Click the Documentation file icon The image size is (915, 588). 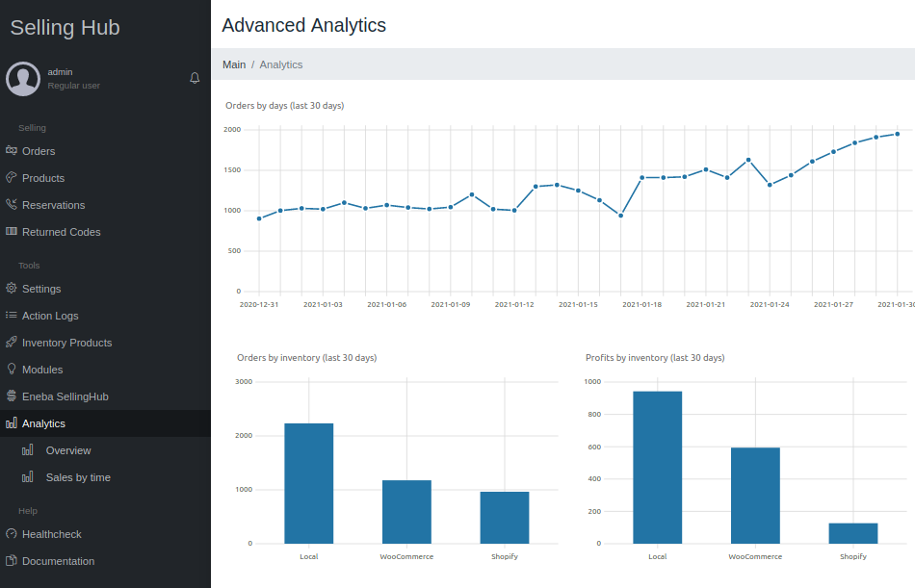(x=12, y=560)
